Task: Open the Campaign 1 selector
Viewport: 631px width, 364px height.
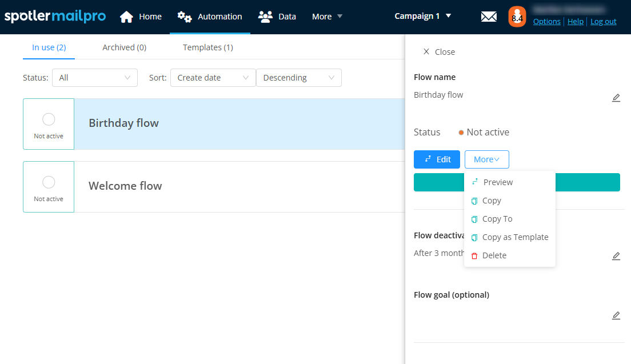Action: click(x=423, y=16)
